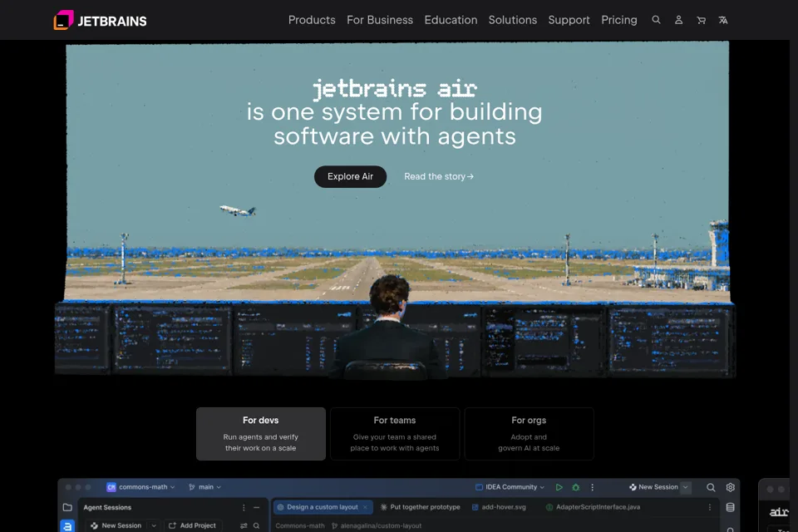Open the three-dot menu beside the Debug icon
798x532 pixels.
click(592, 487)
